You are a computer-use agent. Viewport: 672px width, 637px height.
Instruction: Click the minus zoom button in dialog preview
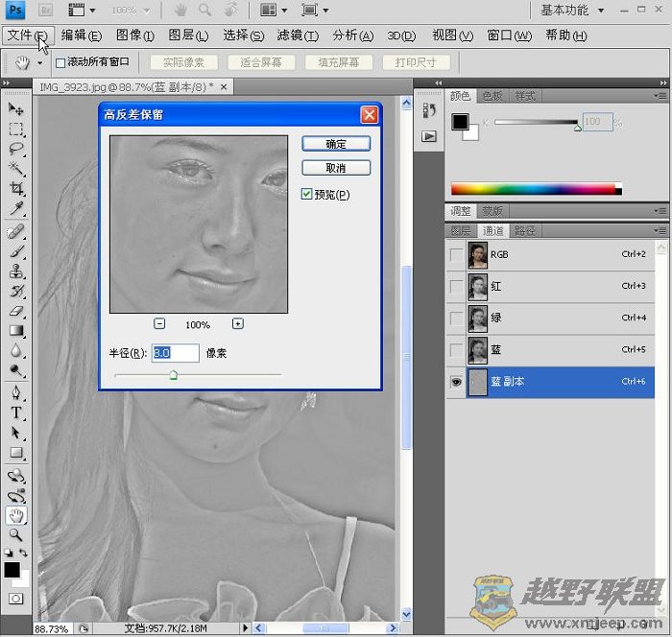[159, 324]
